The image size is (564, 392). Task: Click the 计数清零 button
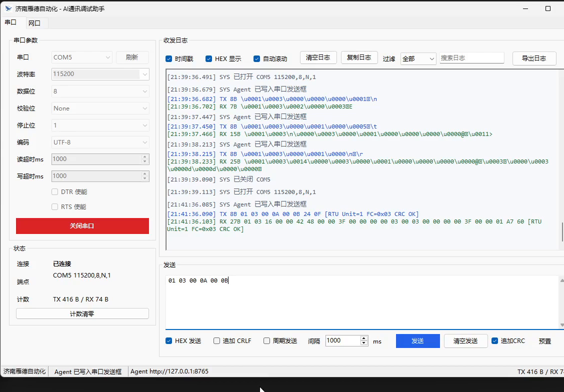coord(82,313)
